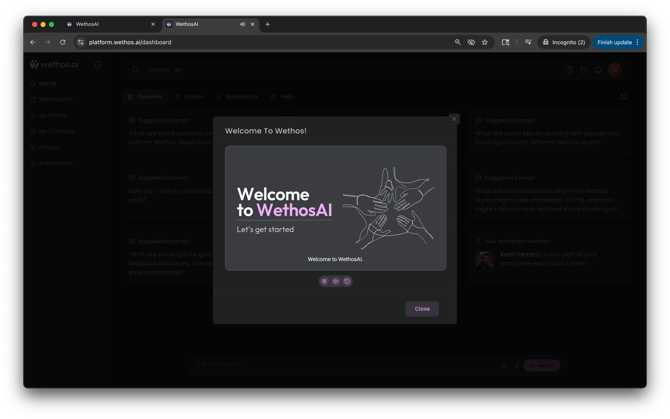Image resolution: width=670 pixels, height=419 pixels.
Task: Open a new browser tab with plus
Action: tap(267, 24)
